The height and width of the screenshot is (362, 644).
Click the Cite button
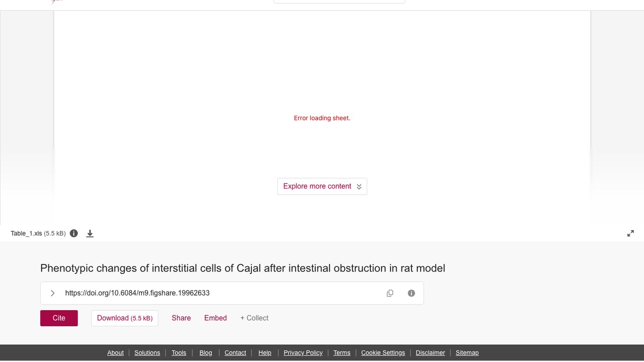(59, 318)
